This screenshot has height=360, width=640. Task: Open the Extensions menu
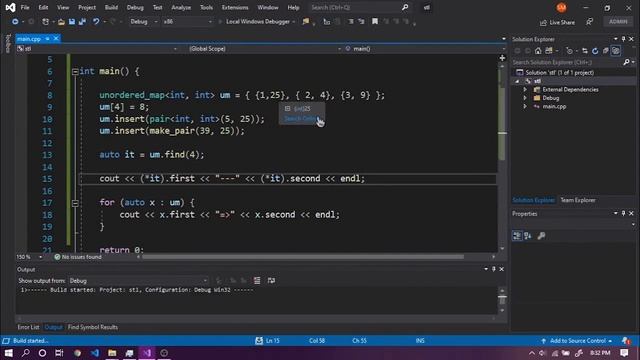[235, 7]
